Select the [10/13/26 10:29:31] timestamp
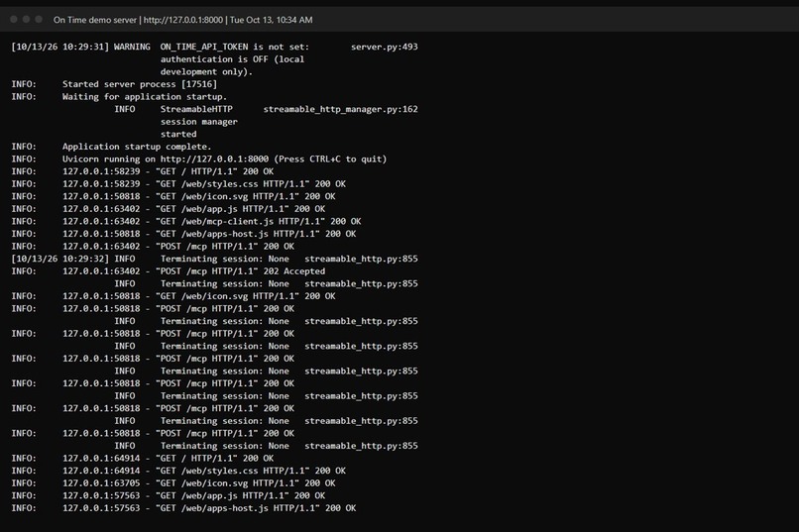 click(60, 47)
